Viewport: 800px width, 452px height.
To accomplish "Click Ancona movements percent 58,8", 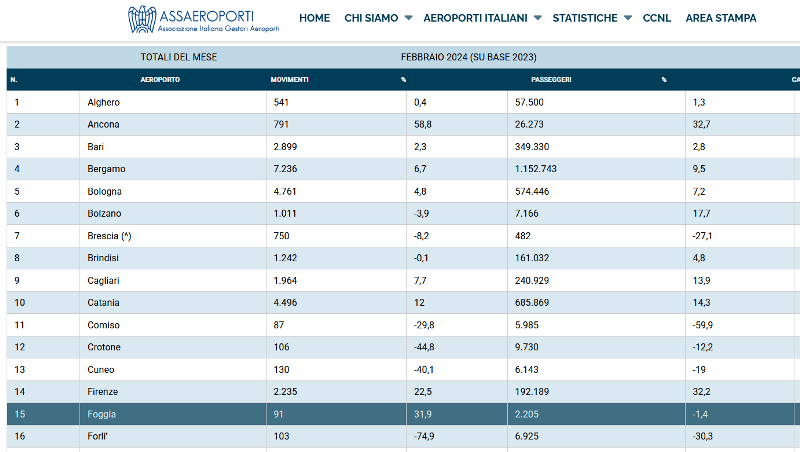I will click(423, 124).
